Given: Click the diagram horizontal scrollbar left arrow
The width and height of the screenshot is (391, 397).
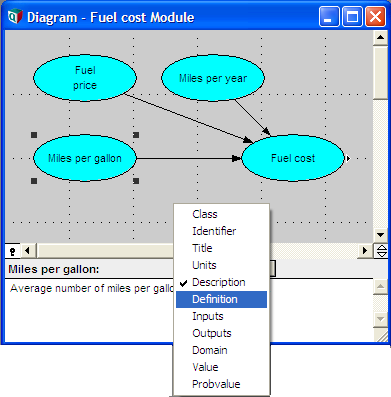Looking at the screenshot, I should pyautogui.click(x=28, y=250).
